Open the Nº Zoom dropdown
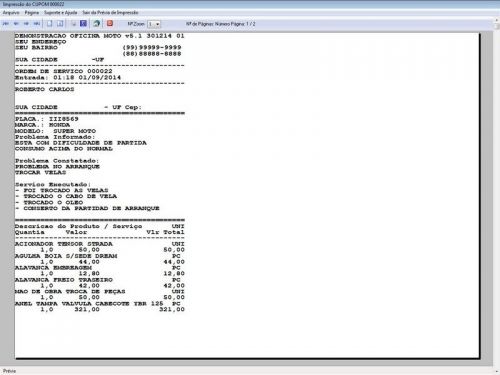The height and width of the screenshot is (375, 500). click(x=154, y=24)
